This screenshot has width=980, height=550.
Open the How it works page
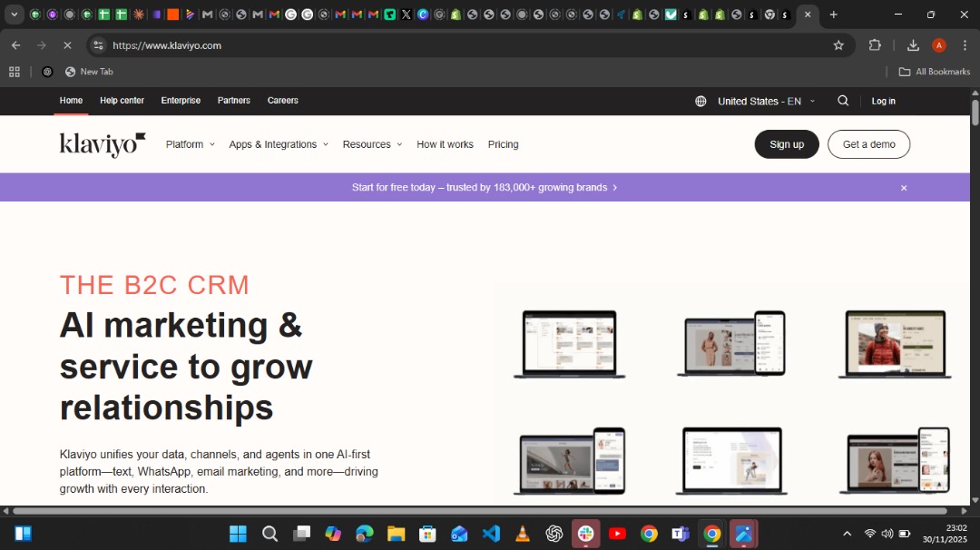pos(445,144)
